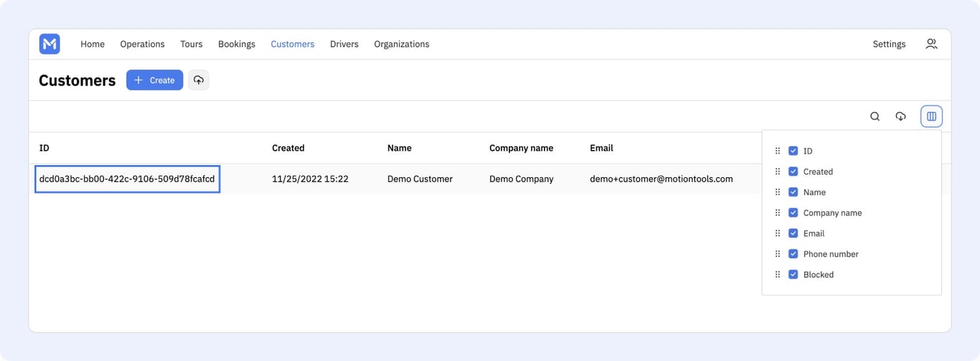Image resolution: width=980 pixels, height=361 pixels.
Task: Click the demo+customer@motiontools.com email cell
Action: (x=661, y=179)
